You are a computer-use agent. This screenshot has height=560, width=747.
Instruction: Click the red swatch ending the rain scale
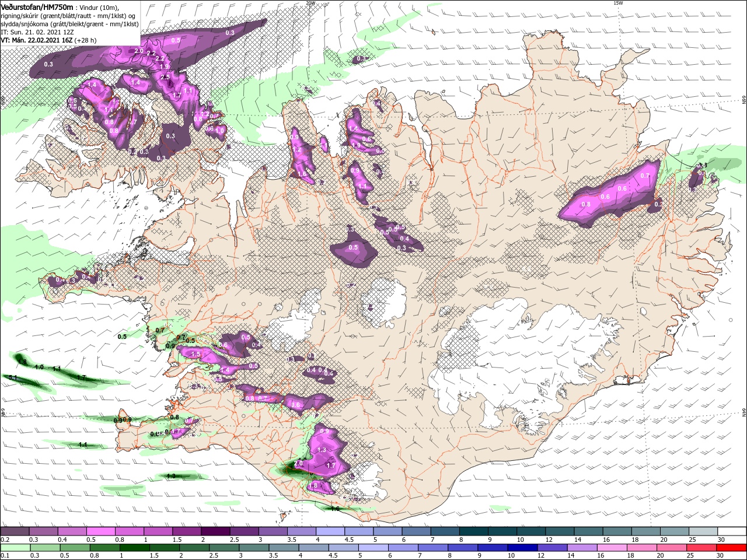tap(731, 548)
